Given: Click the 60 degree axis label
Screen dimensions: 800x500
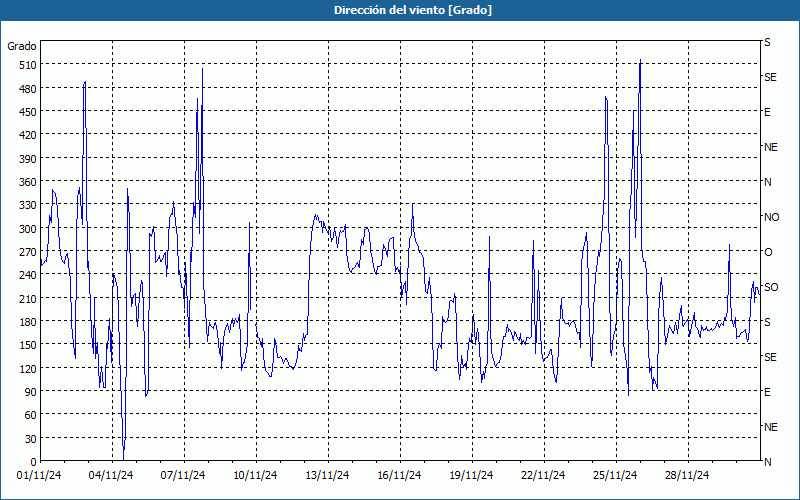Looking at the screenshot, I should point(31,415).
